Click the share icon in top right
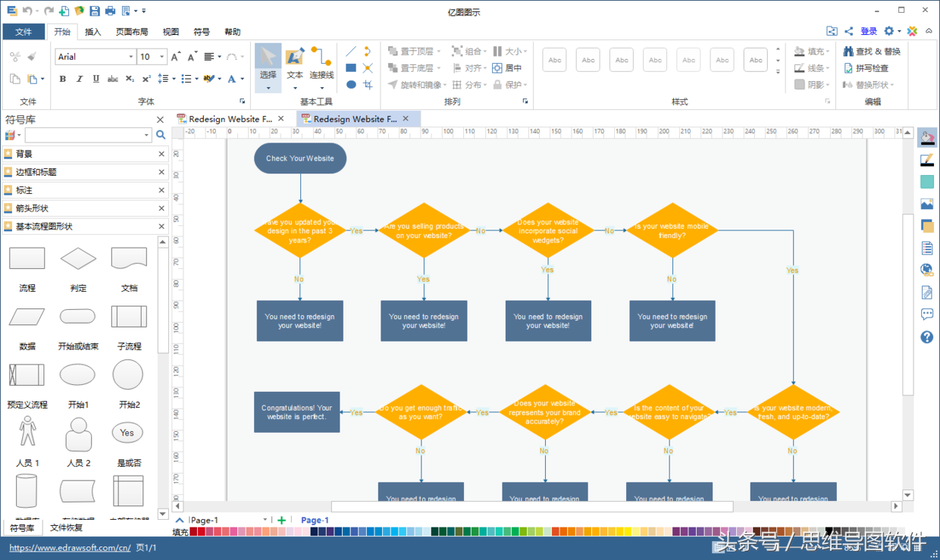This screenshot has height=560, width=940. point(849,31)
